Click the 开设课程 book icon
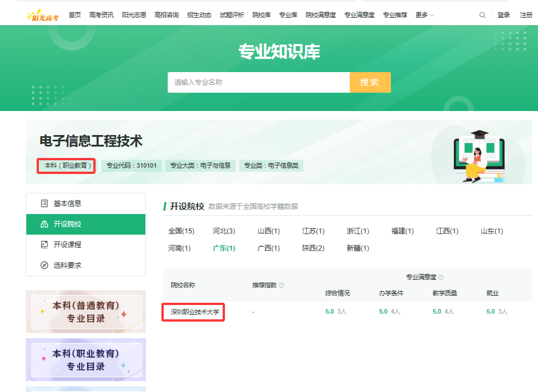The height and width of the screenshot is (392, 538). (44, 244)
